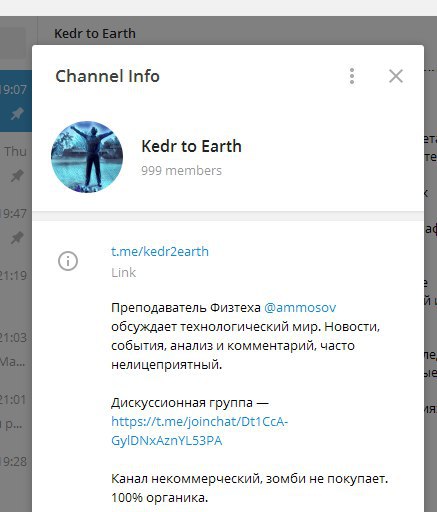Click the circled info icon
This screenshot has width=437, height=512.
[x=68, y=261]
